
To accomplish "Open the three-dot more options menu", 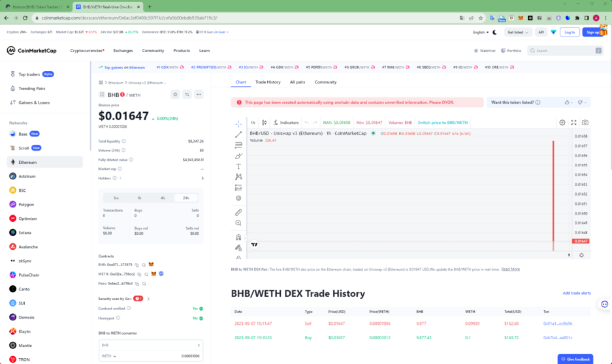I will 199,95.
